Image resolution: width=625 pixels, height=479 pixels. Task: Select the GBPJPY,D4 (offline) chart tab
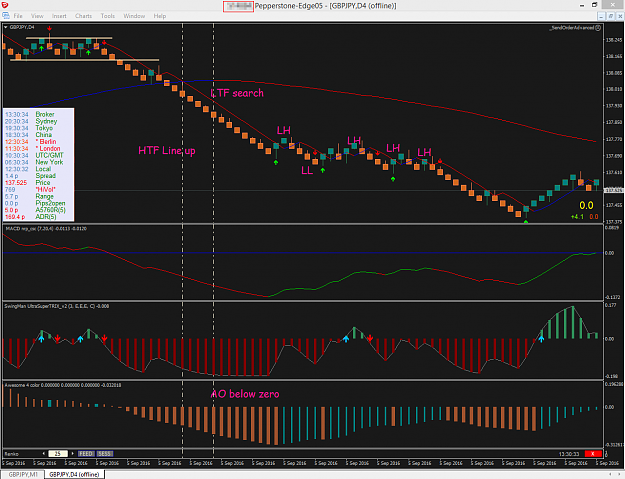click(74, 474)
